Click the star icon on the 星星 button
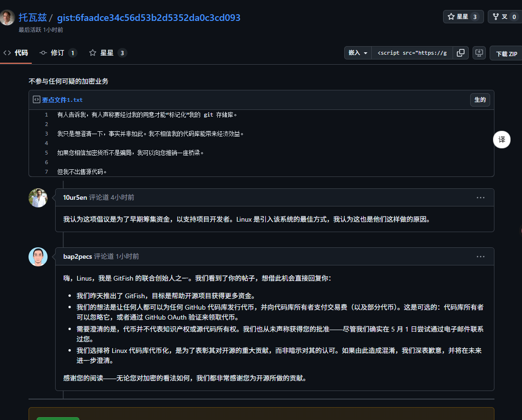The image size is (522, 420). tap(451, 17)
